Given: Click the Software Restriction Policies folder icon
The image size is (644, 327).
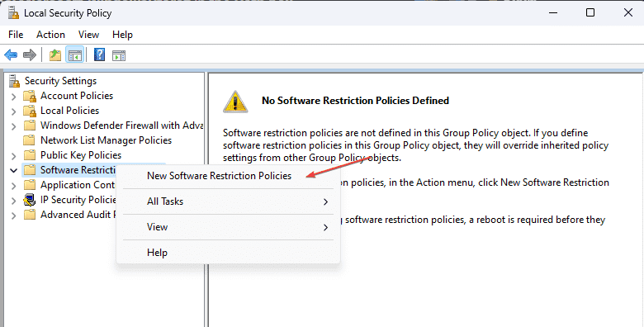Looking at the screenshot, I should click(x=30, y=170).
